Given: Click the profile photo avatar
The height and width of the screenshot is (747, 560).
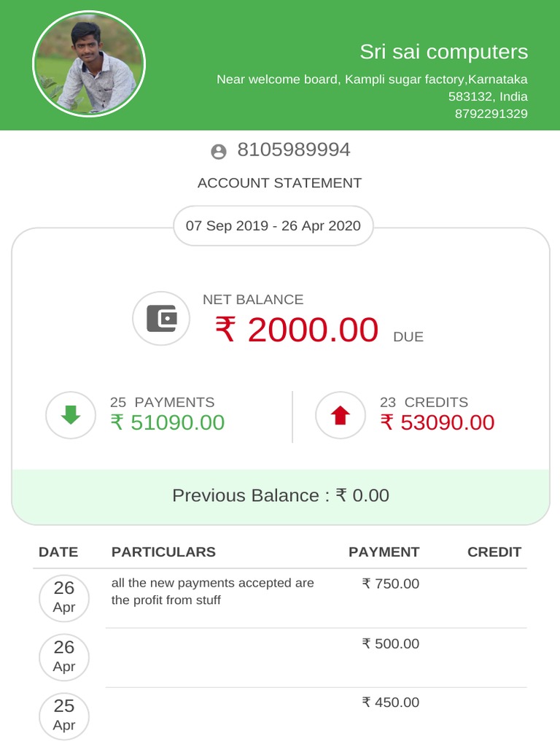Looking at the screenshot, I should click(x=89, y=64).
